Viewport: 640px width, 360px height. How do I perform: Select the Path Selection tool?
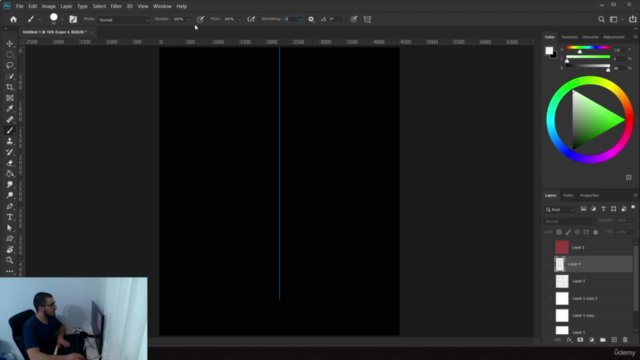(10, 228)
